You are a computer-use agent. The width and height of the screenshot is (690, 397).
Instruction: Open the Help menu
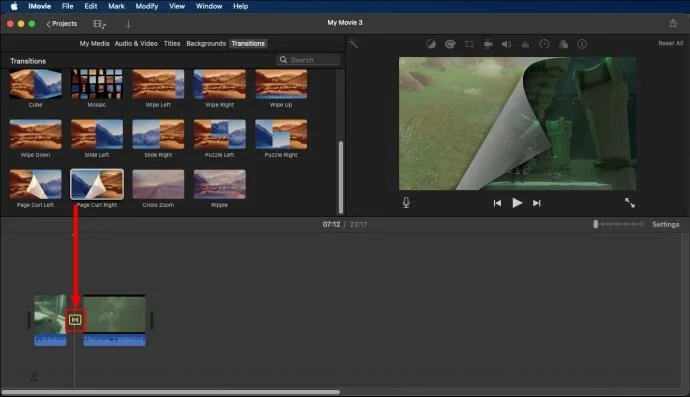tap(240, 6)
